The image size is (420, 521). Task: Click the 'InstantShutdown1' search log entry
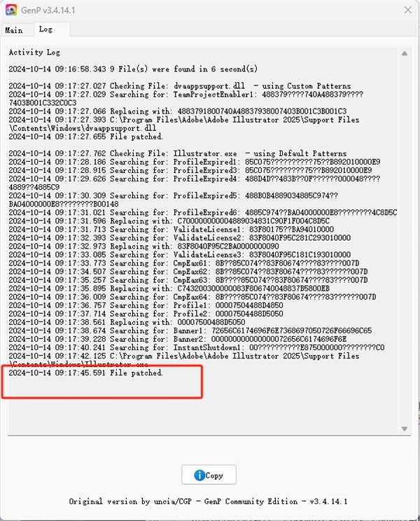[197, 347]
